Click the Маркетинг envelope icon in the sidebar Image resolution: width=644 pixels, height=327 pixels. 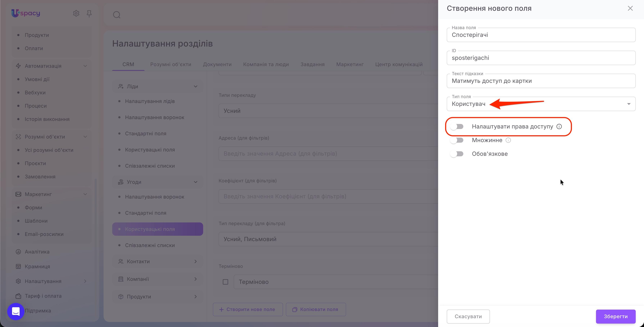tap(18, 194)
